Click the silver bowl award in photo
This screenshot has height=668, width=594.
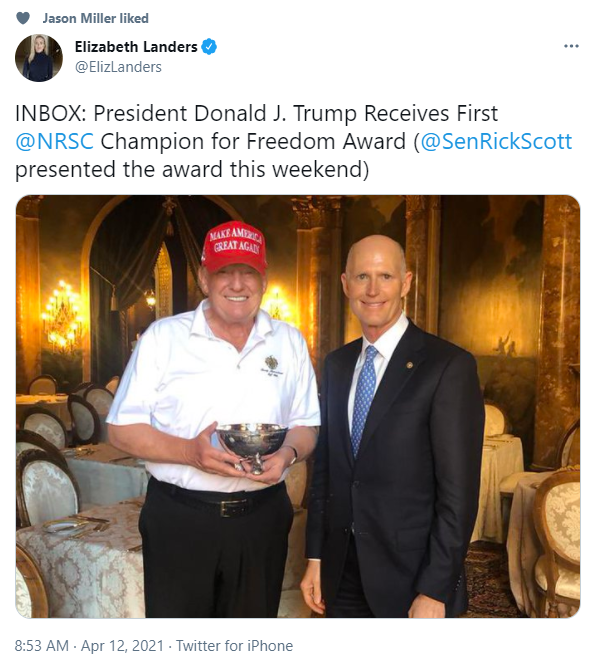[251, 447]
